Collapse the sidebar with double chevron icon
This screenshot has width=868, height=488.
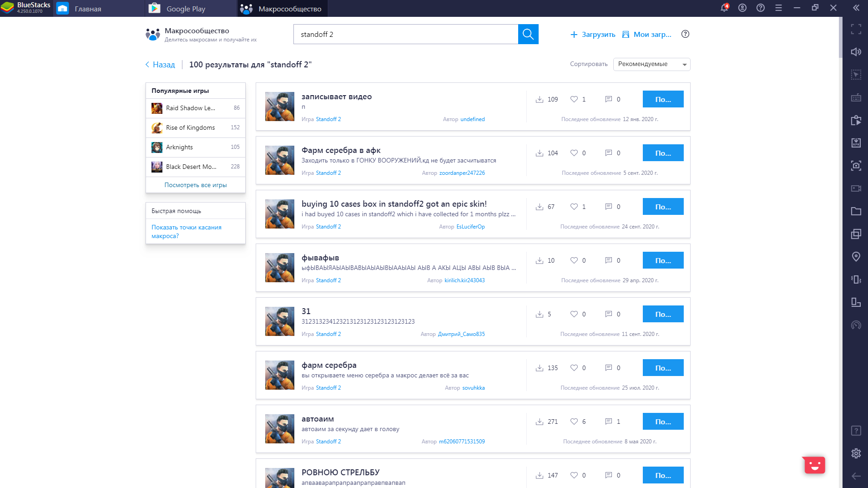[x=856, y=8]
